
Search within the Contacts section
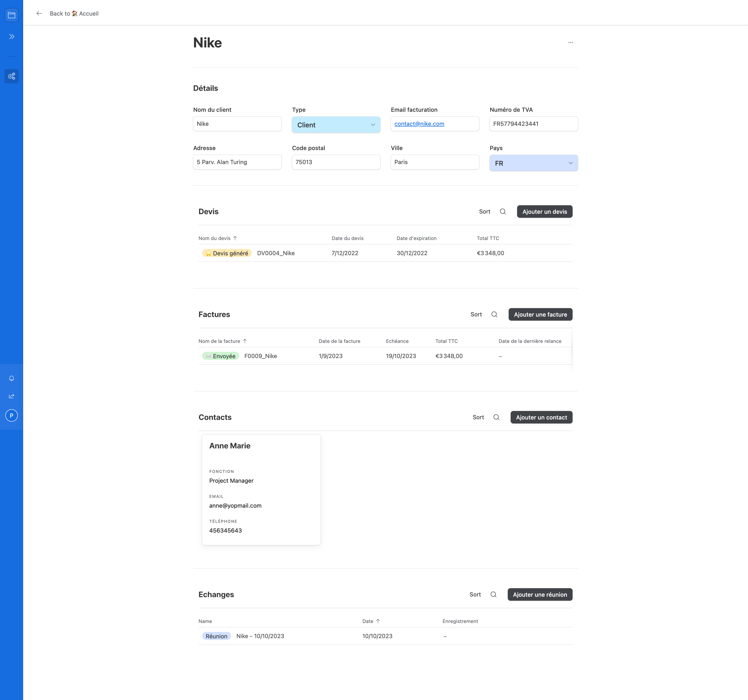(496, 417)
